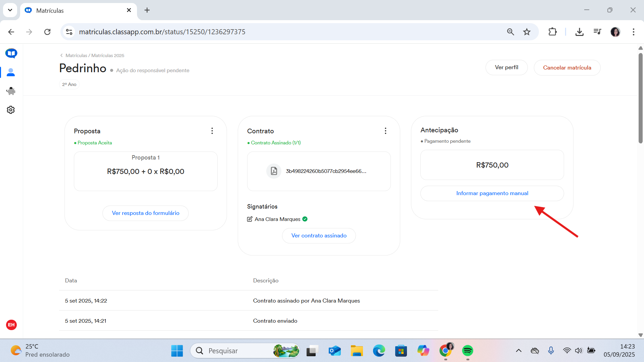
Task: Click the Ver perfil button
Action: pos(506,67)
